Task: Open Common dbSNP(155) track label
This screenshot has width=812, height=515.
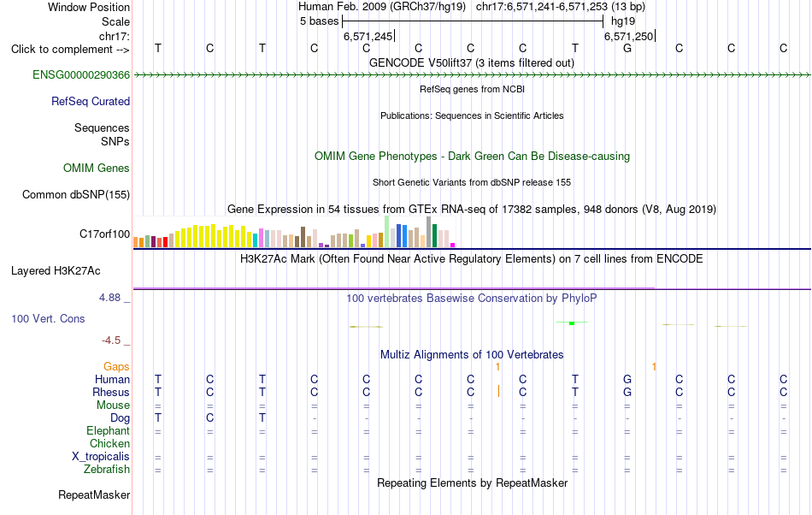Action: point(76,195)
